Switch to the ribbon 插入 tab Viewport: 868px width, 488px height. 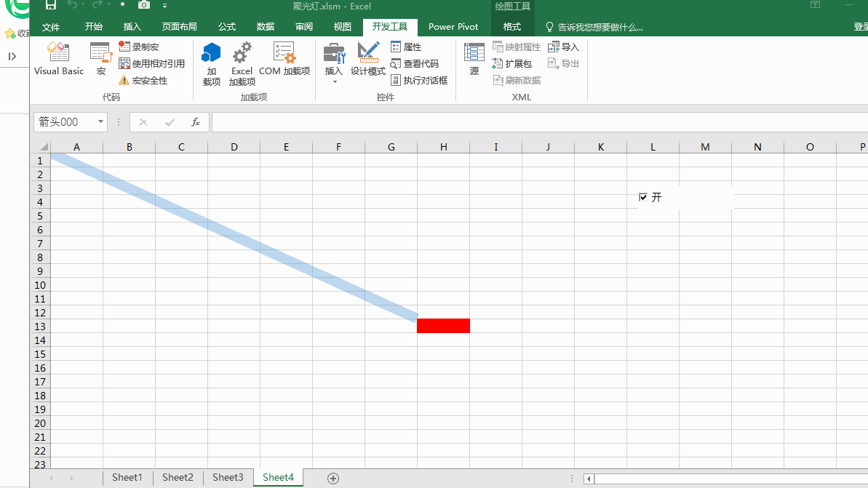(x=132, y=27)
